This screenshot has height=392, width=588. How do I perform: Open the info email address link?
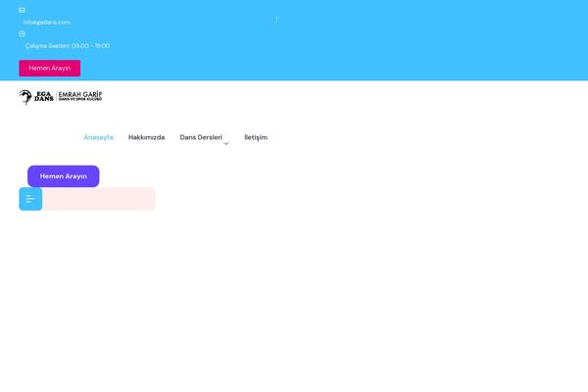tap(46, 23)
